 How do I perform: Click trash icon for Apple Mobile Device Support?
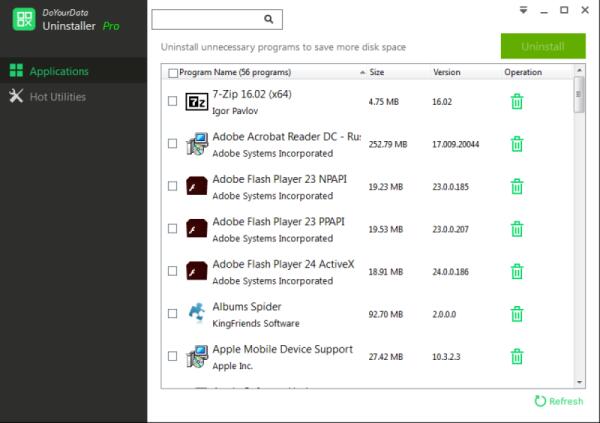click(x=517, y=356)
